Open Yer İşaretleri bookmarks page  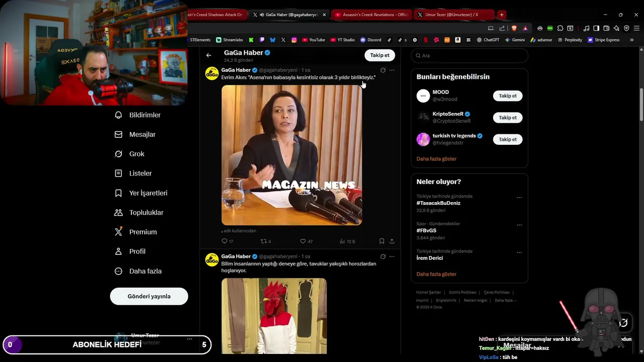tap(141, 193)
